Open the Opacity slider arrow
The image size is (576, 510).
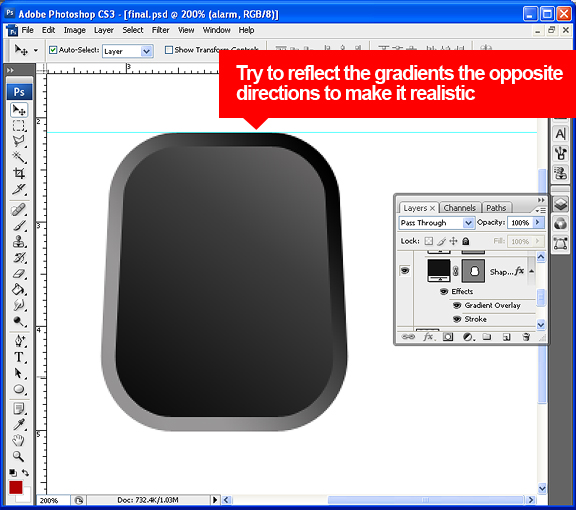click(x=538, y=222)
